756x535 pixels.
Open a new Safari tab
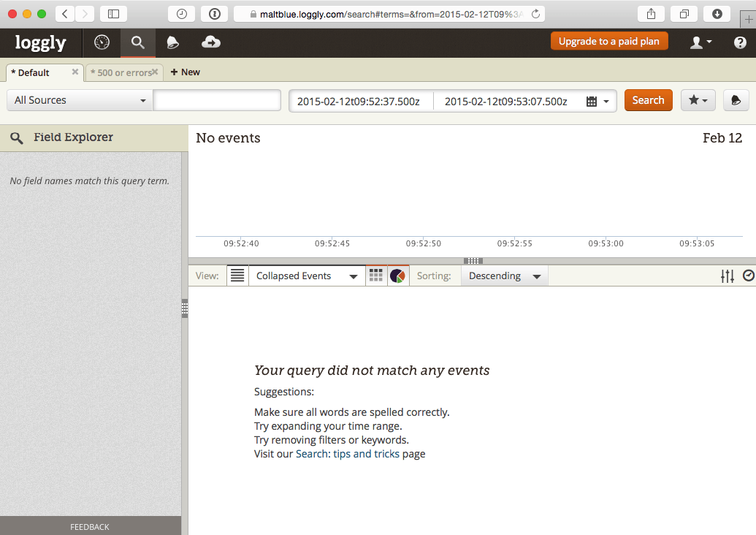(x=748, y=19)
